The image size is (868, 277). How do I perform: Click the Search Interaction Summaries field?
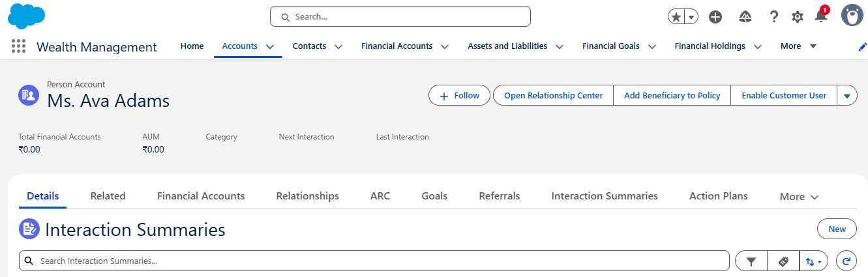click(x=378, y=261)
